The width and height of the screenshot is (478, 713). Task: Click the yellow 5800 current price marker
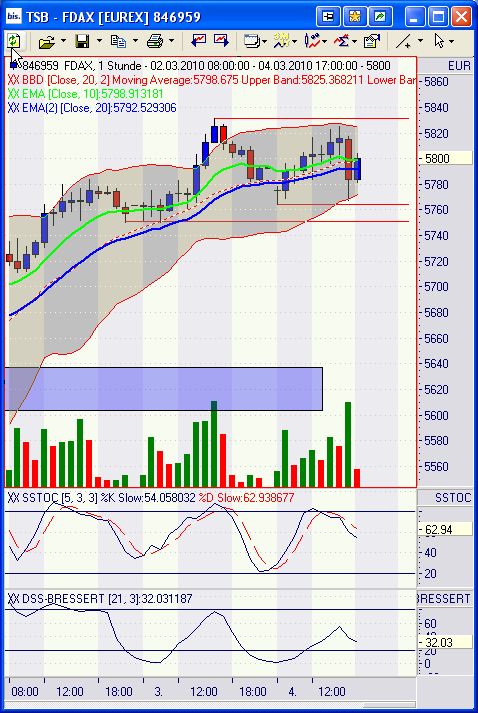tap(444, 159)
